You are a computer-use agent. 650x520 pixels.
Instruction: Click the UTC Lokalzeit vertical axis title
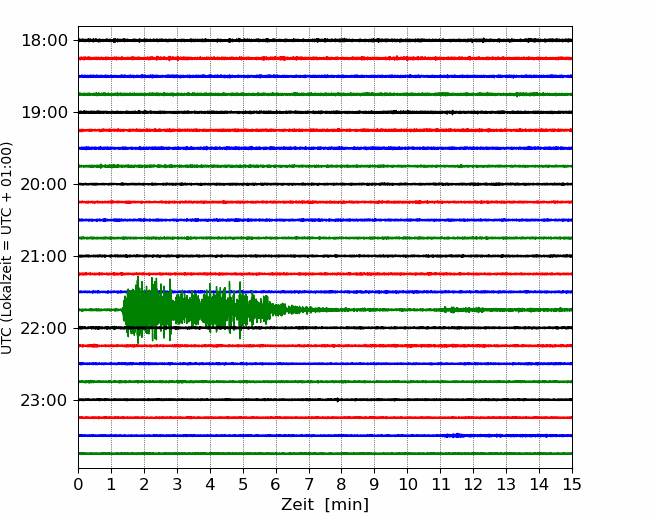click(x=7, y=248)
